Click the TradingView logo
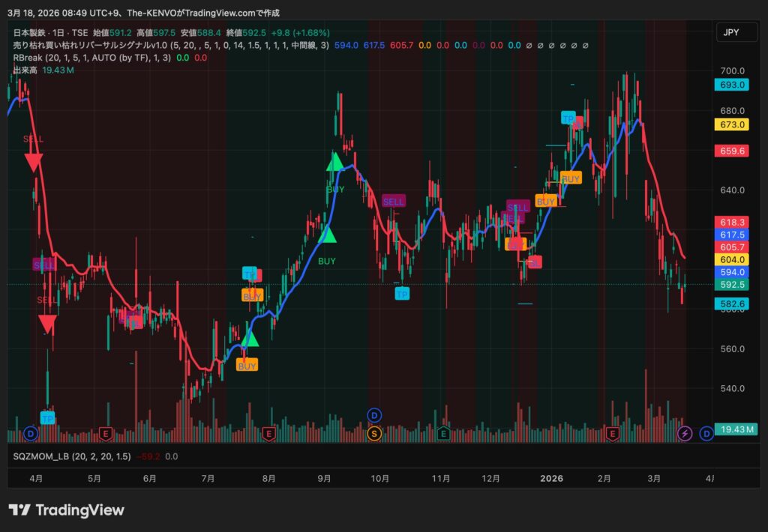 tap(66, 510)
